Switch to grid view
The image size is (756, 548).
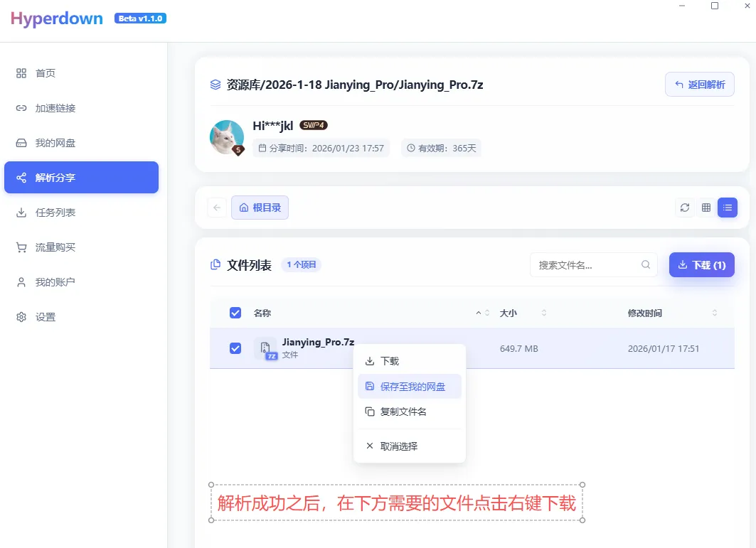[x=706, y=208]
